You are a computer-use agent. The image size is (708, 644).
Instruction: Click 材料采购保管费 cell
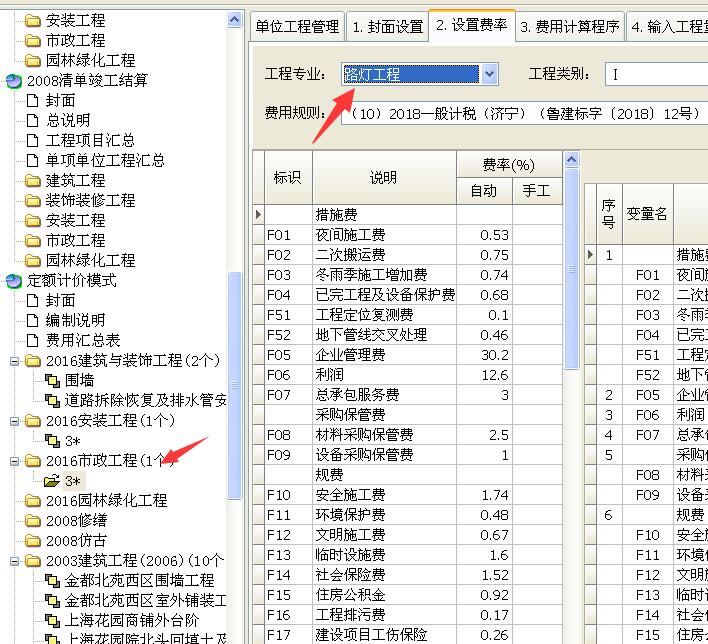pos(384,435)
